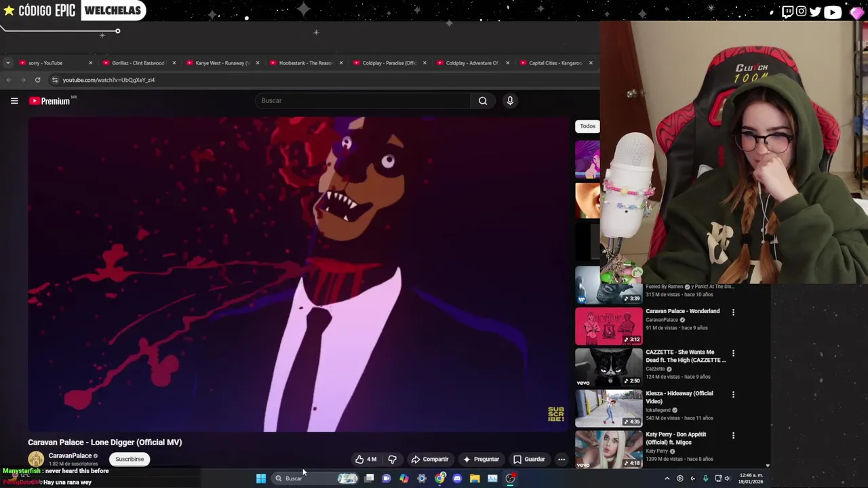The width and height of the screenshot is (868, 488).
Task: Dislike the Lone Digger video
Action: [392, 460]
